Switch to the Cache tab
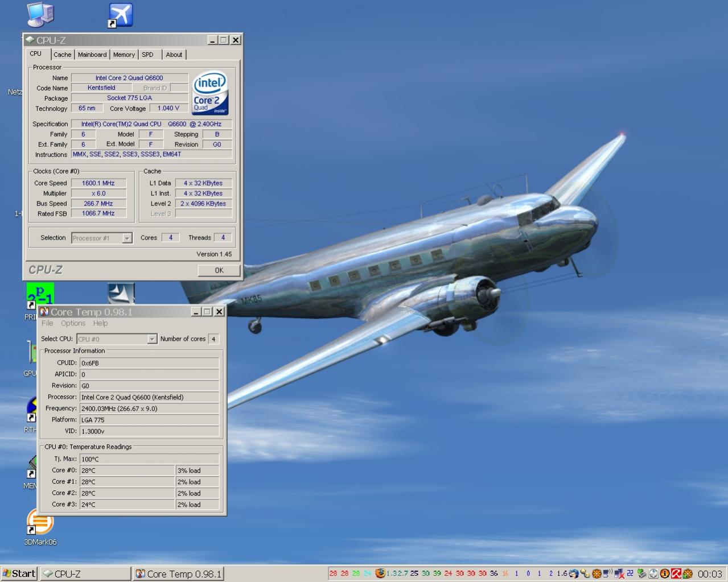The height and width of the screenshot is (582, 728). point(63,55)
